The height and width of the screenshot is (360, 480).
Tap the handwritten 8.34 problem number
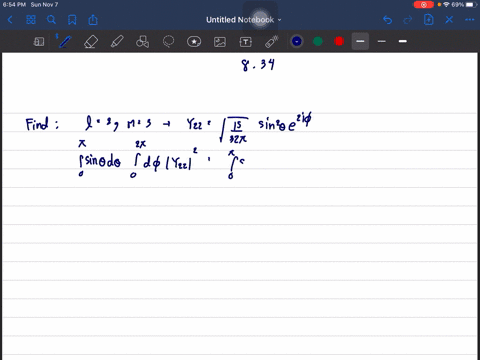click(x=258, y=64)
